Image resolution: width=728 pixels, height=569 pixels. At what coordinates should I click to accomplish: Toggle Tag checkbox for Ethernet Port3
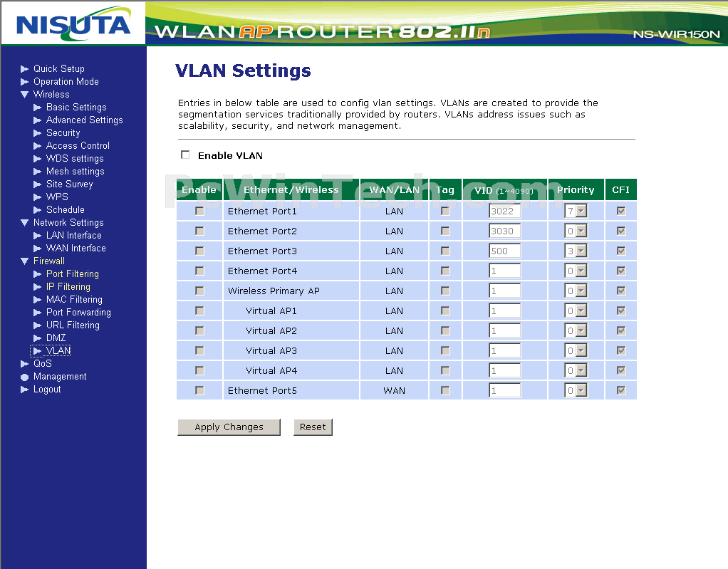tap(445, 251)
